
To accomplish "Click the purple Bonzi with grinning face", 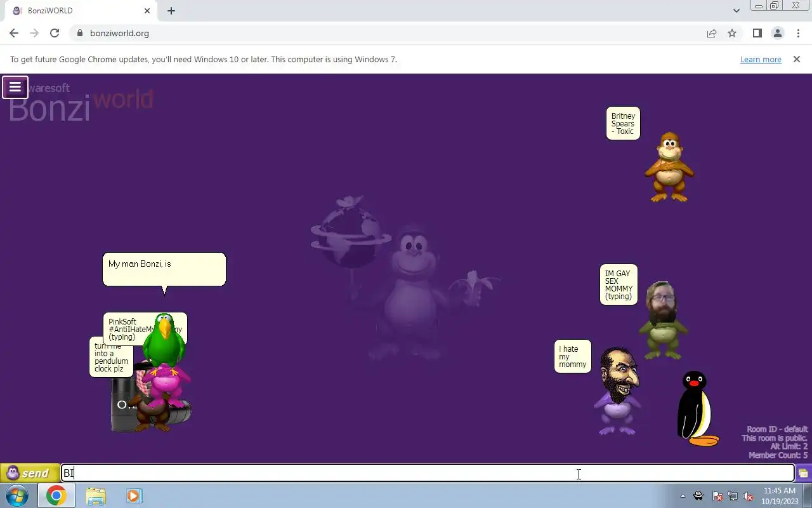I will pos(617,391).
